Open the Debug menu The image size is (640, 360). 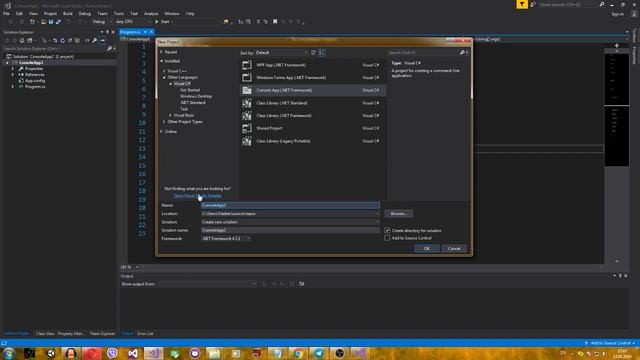click(85, 13)
